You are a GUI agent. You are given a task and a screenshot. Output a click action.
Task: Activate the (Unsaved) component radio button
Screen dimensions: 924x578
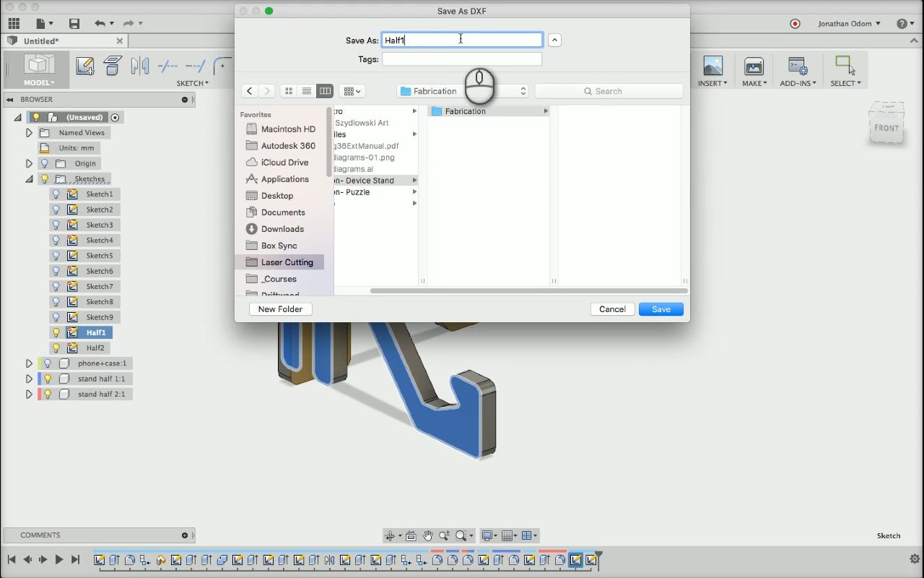click(x=115, y=117)
